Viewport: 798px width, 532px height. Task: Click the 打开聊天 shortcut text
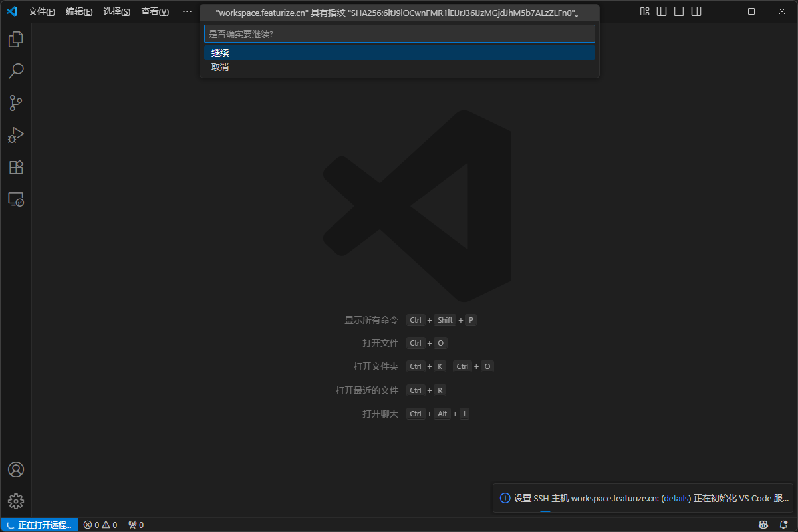pyautogui.click(x=380, y=414)
